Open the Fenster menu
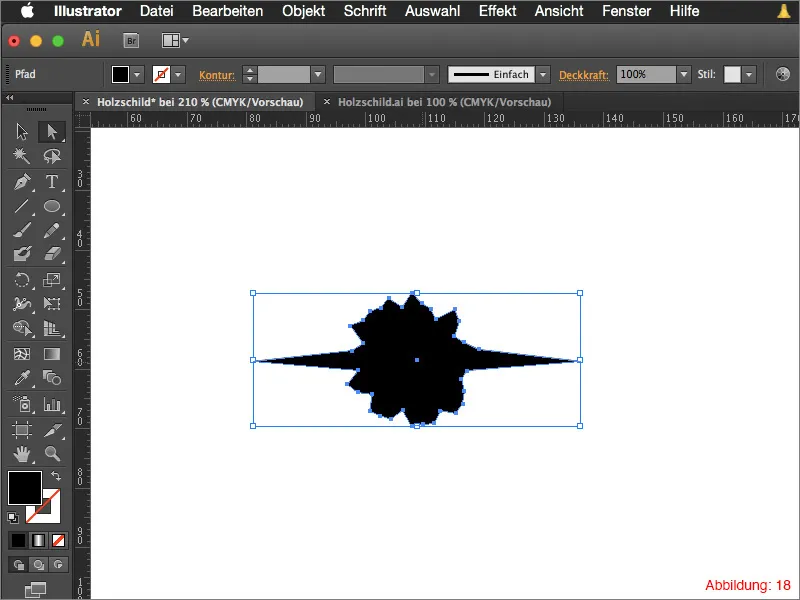The image size is (800, 600). [627, 11]
